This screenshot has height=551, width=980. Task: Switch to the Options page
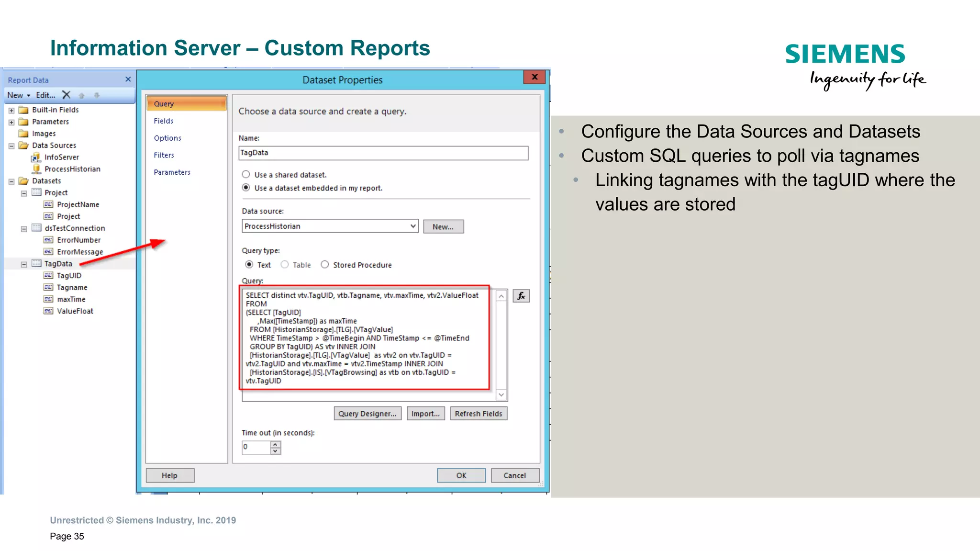point(167,138)
